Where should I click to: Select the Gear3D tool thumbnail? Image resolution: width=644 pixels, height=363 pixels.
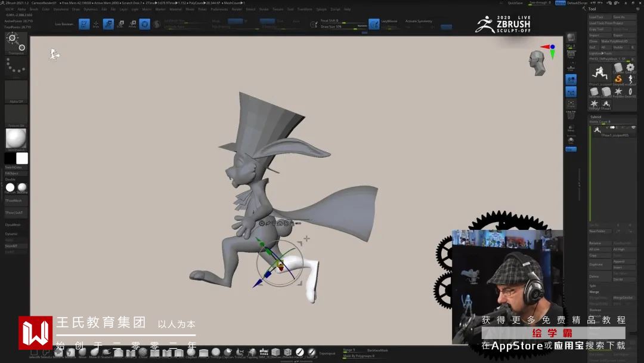[630, 68]
